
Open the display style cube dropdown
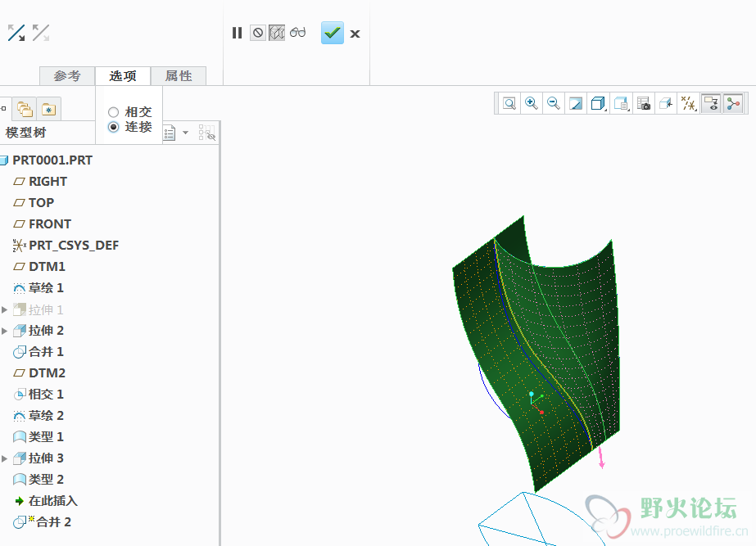point(599,103)
